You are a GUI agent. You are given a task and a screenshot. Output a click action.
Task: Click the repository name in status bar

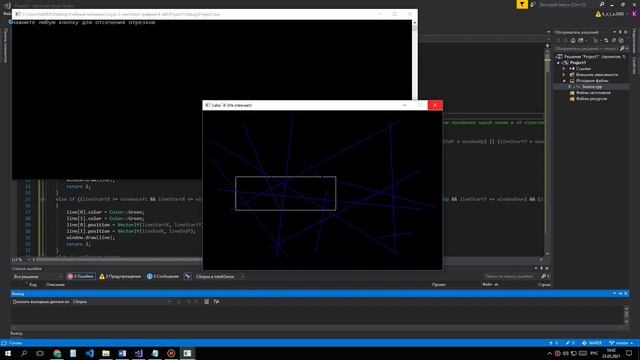click(592, 343)
